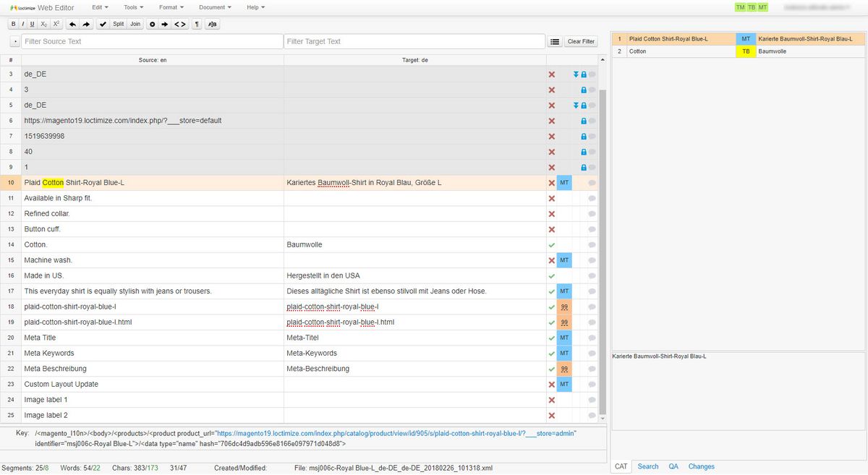Toggle red X status on row 11
This screenshot has height=475, width=868.
click(x=552, y=198)
